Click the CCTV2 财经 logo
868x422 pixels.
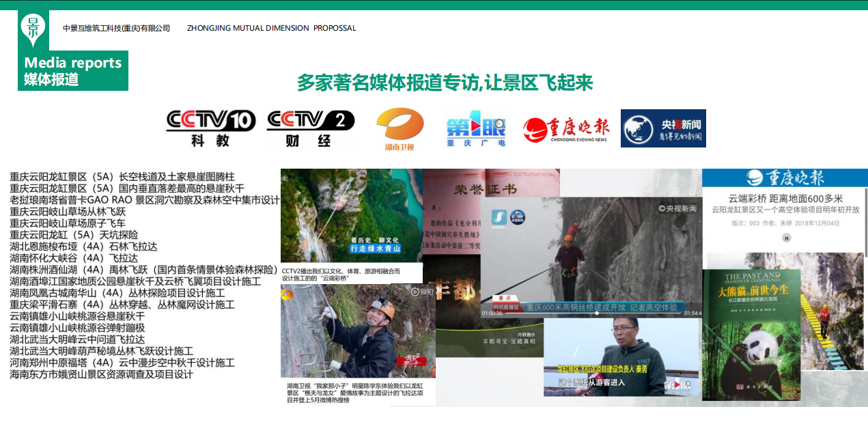pos(310,128)
